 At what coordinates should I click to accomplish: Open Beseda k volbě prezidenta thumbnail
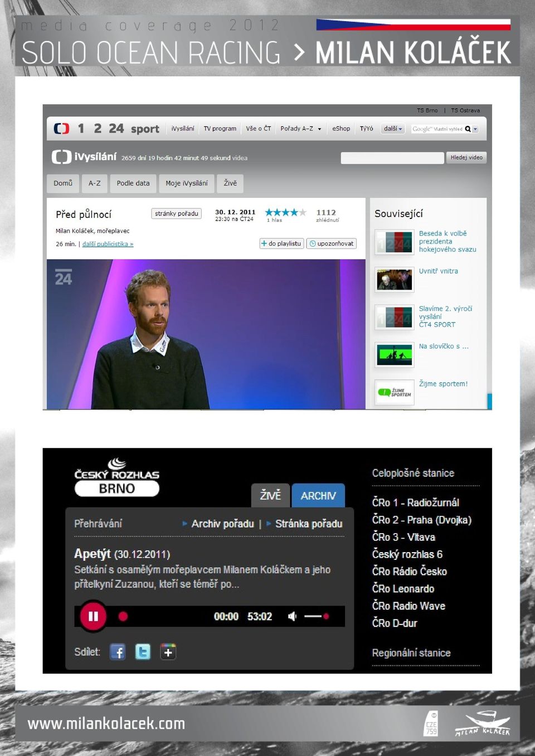(x=395, y=242)
